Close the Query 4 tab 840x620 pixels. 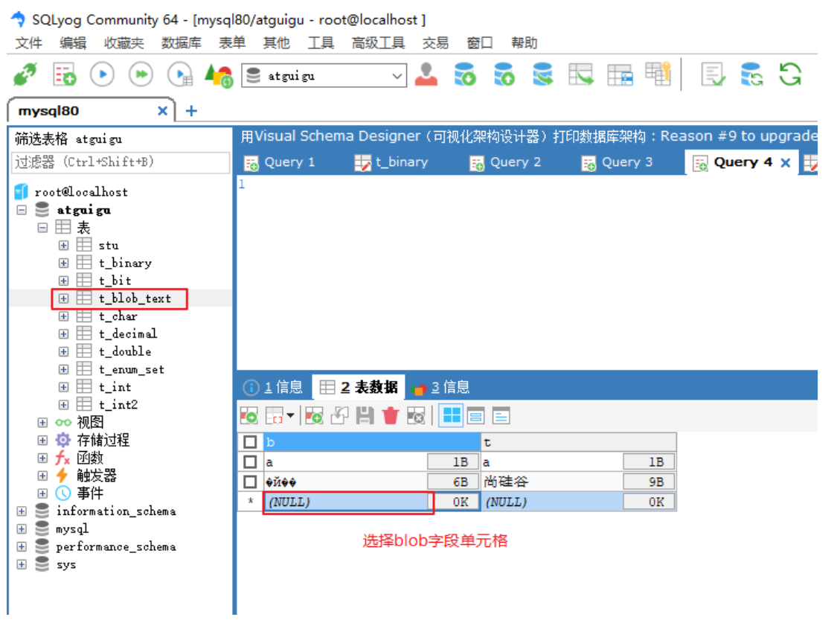click(x=786, y=162)
